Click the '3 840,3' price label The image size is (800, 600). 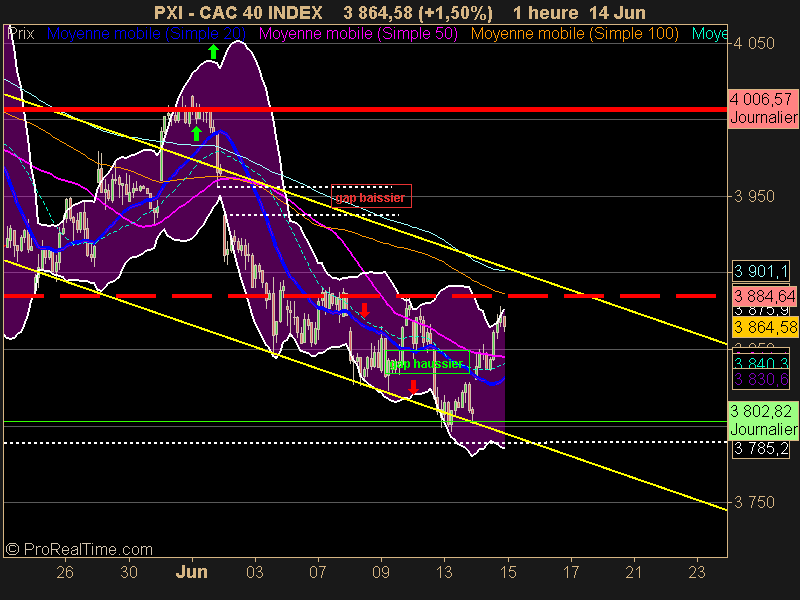(761, 363)
